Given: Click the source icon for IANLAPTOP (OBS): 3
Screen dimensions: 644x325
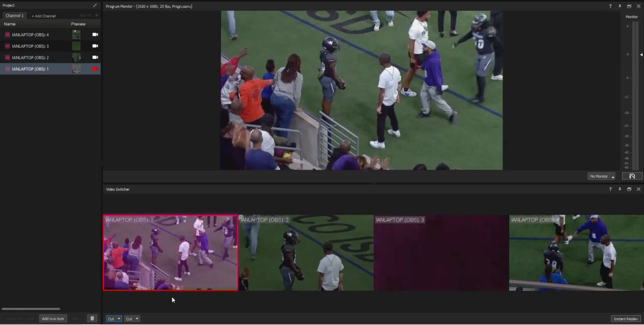Looking at the screenshot, I should tap(7, 46).
